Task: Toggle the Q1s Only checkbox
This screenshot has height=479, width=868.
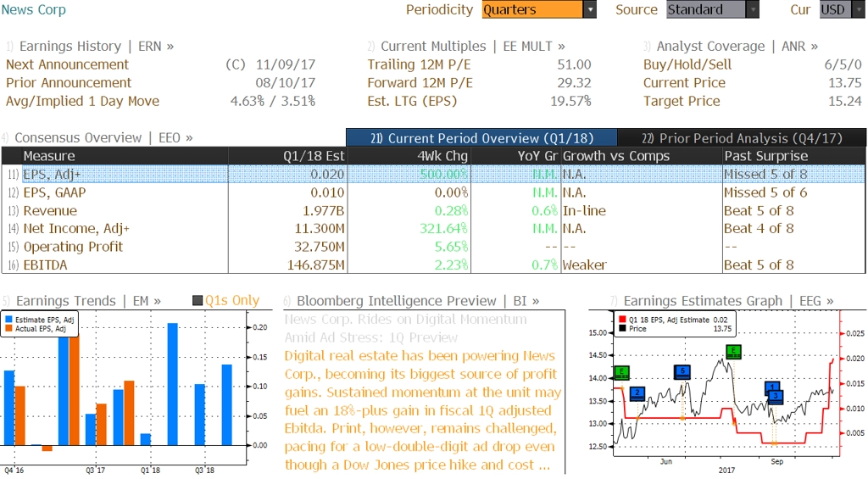Action: pyautogui.click(x=197, y=301)
